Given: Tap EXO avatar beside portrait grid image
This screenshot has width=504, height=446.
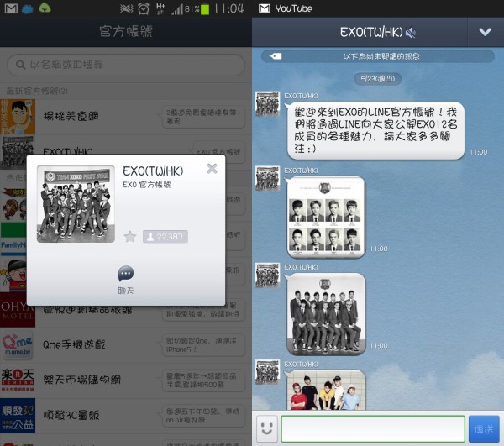Looking at the screenshot, I should (x=267, y=178).
